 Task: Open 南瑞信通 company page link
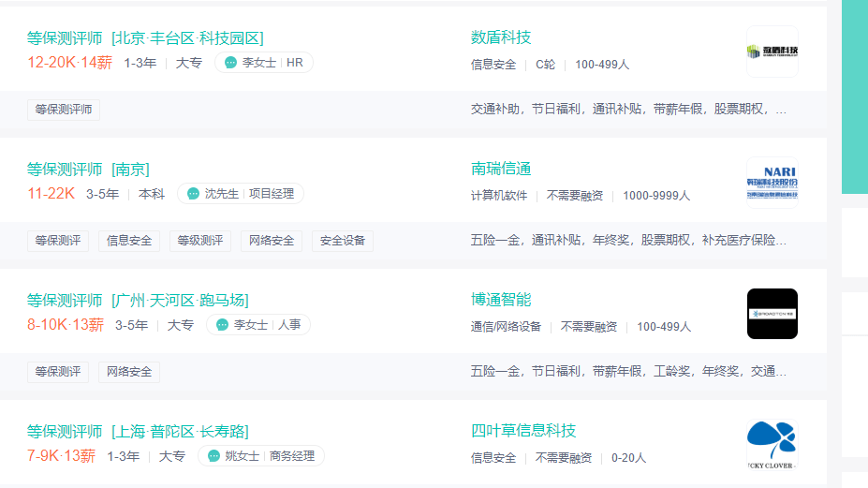(501, 169)
